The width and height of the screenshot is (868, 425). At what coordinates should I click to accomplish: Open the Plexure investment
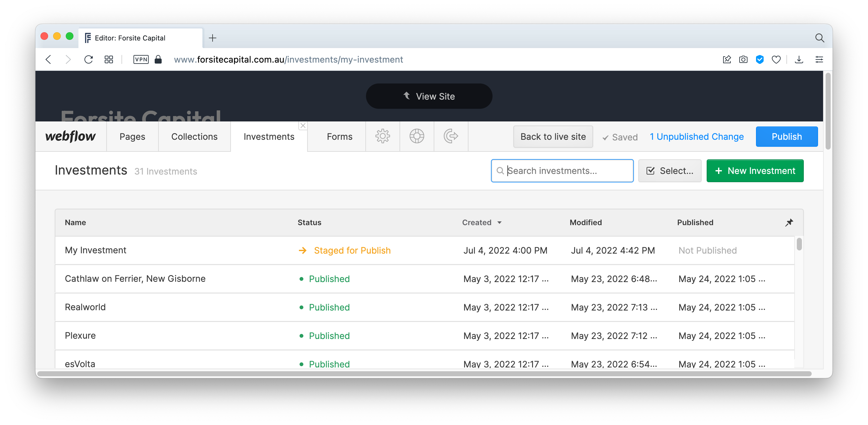pyautogui.click(x=425, y=336)
